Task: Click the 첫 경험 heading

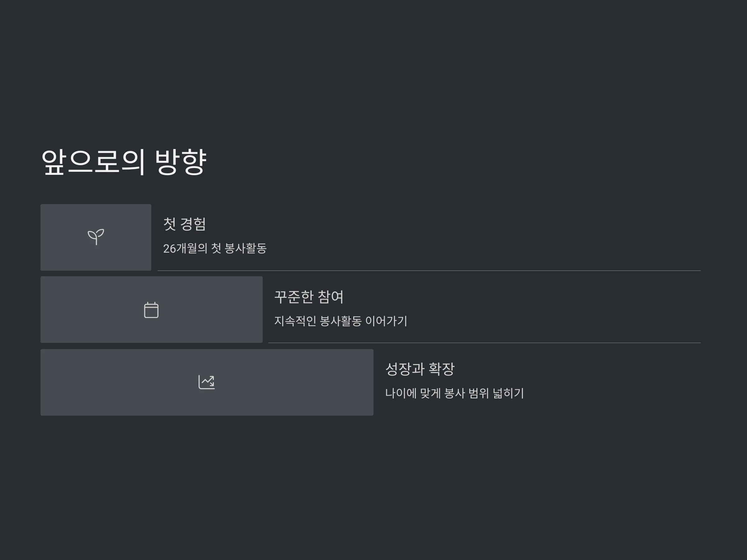Action: 184,224
